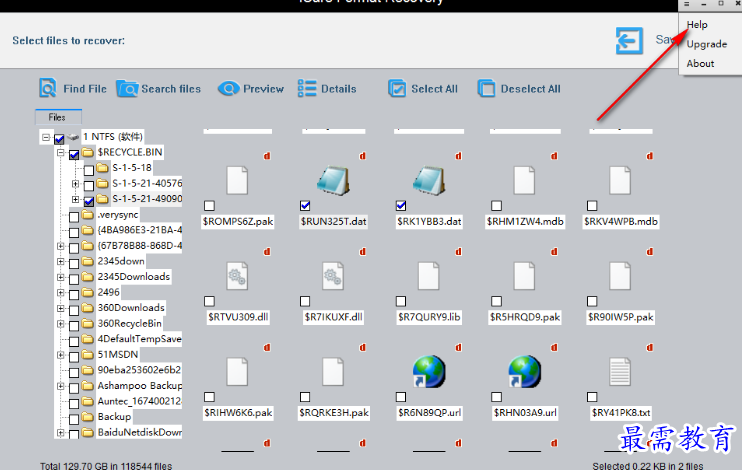Screen dimensions: 742x470
Task: Click the NTFS drive icon in tree
Action: coord(73,137)
